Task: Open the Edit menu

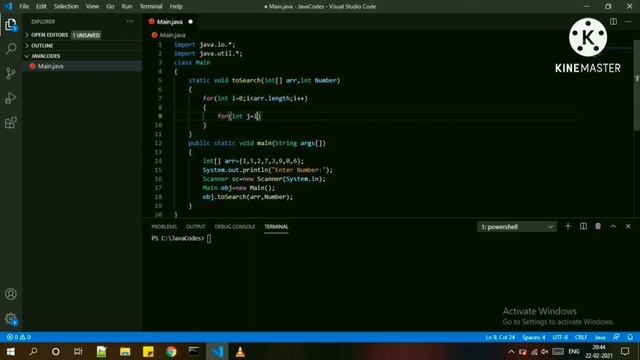Action: pyautogui.click(x=41, y=7)
